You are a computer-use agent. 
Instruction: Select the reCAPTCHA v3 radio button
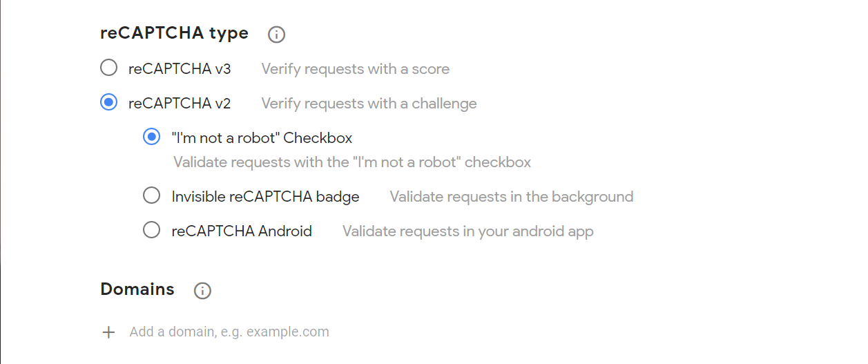[x=109, y=68]
